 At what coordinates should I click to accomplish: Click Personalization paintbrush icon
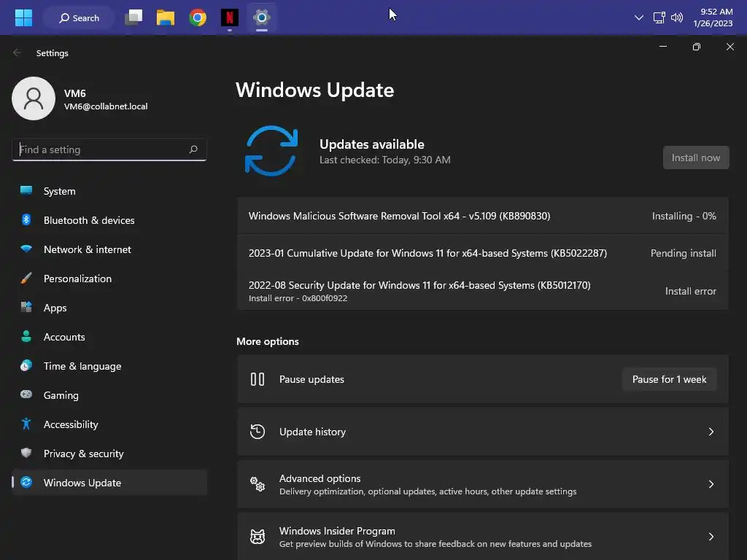(x=26, y=278)
